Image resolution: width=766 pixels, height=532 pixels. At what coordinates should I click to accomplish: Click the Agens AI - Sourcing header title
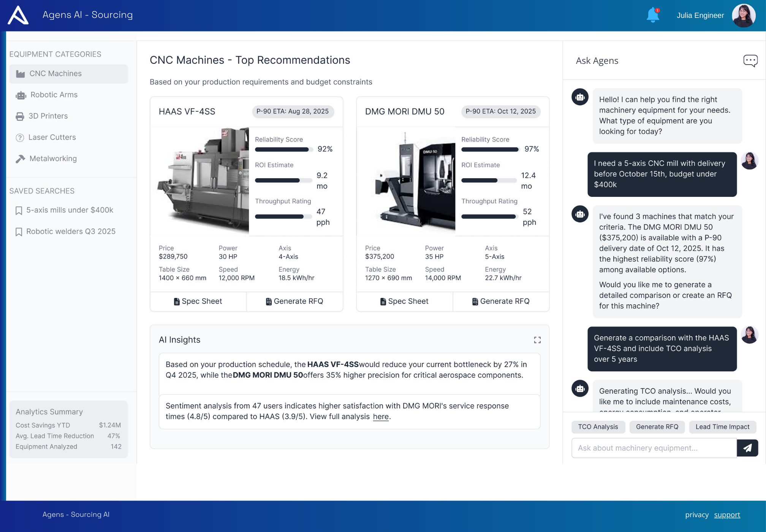click(88, 15)
